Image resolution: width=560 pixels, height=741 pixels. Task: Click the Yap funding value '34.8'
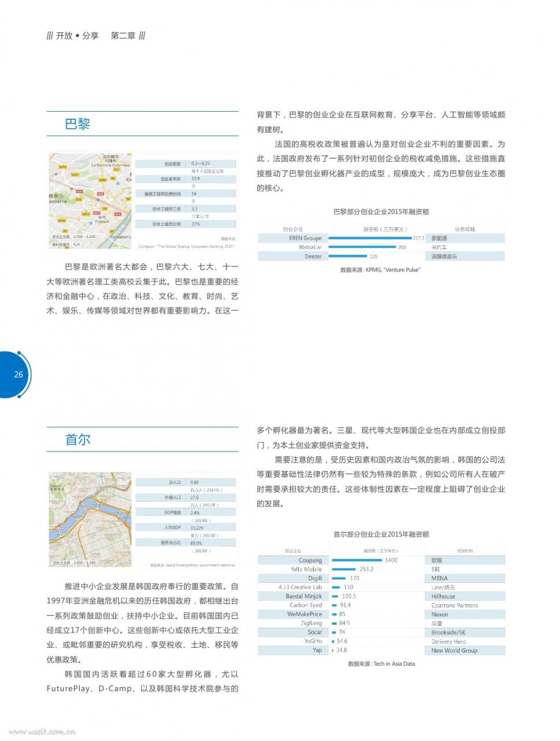(x=342, y=650)
